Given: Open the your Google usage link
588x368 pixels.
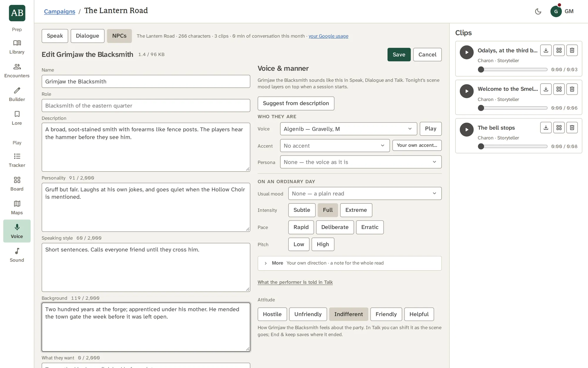Looking at the screenshot, I should (x=328, y=36).
